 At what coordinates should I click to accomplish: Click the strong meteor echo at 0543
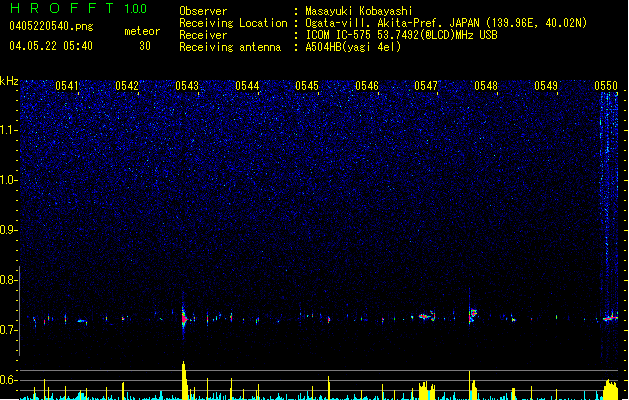(x=184, y=319)
